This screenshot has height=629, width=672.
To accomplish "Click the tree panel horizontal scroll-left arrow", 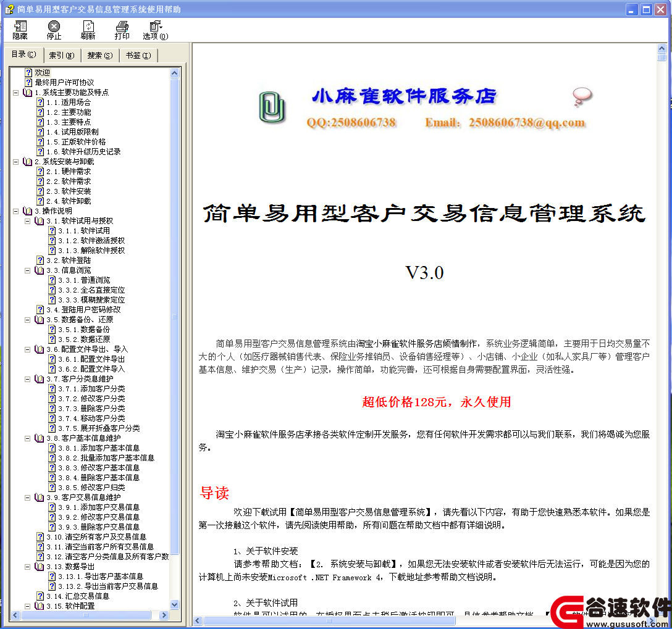I will [x=15, y=615].
